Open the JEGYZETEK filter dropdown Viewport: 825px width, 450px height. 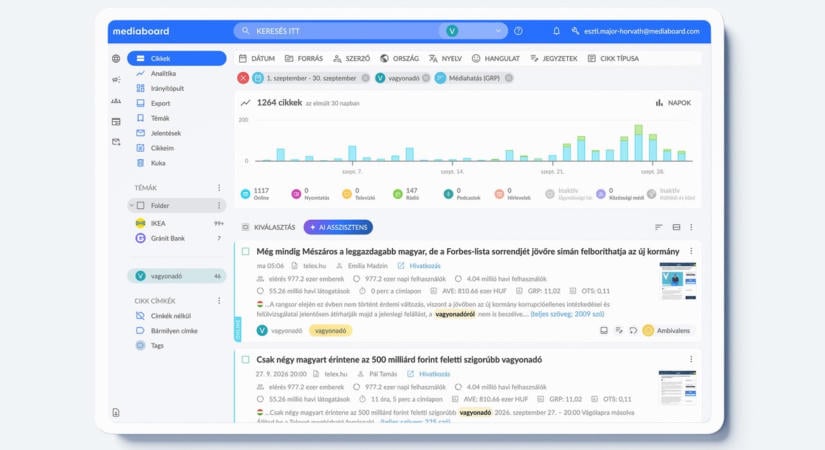(554, 58)
